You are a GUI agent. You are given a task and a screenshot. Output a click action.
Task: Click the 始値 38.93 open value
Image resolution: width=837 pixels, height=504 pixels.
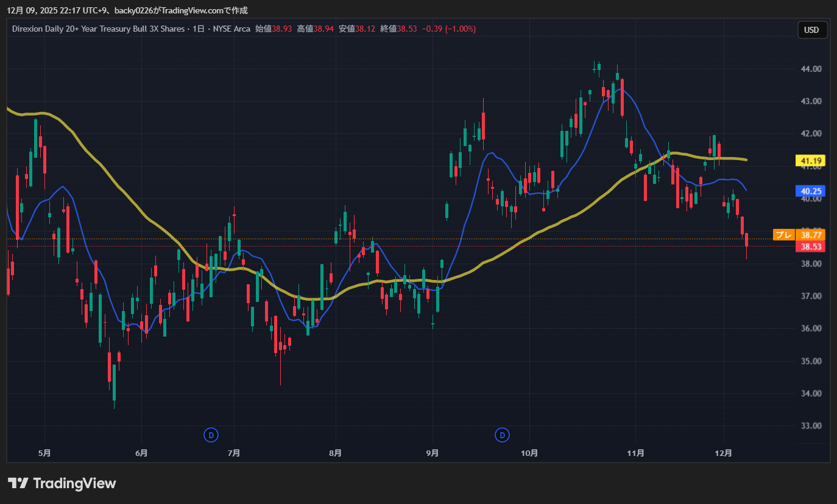[274, 29]
